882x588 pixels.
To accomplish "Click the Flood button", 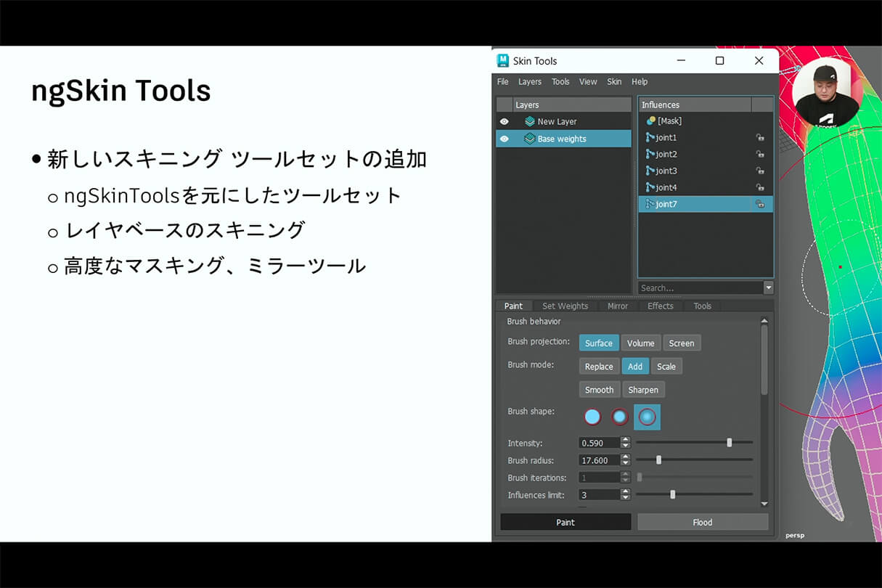I will pyautogui.click(x=703, y=522).
